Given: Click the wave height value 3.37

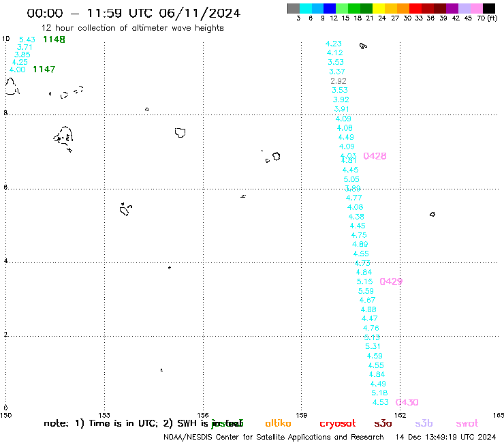Looking at the screenshot, I should [337, 72].
